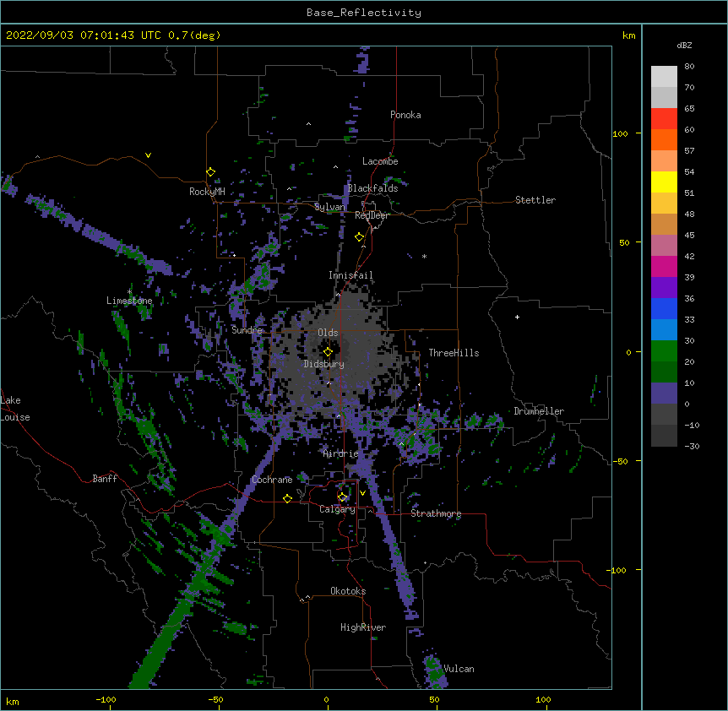Click the Vulcan town label
The height and width of the screenshot is (711, 728).
point(459,669)
